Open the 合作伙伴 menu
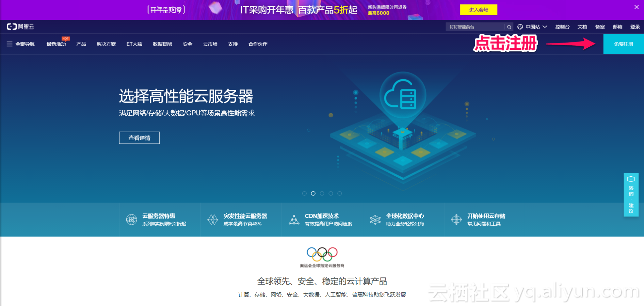Image resolution: width=644 pixels, height=306 pixels. pyautogui.click(x=258, y=44)
